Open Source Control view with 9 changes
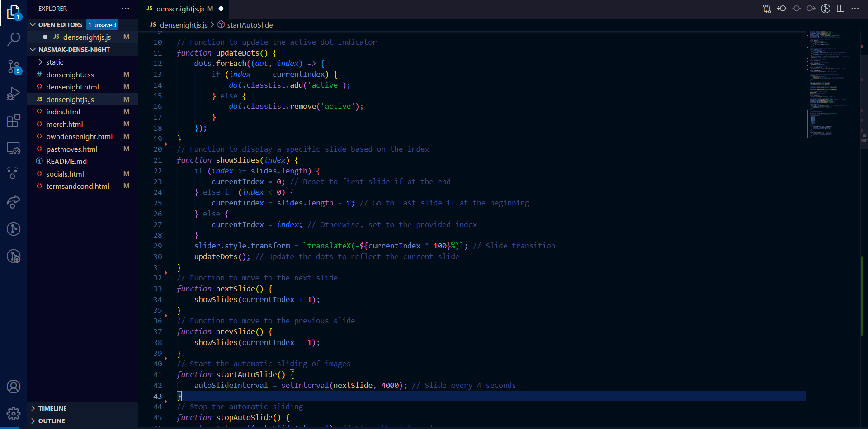Viewport: 868px width, 429px height. pos(14,67)
